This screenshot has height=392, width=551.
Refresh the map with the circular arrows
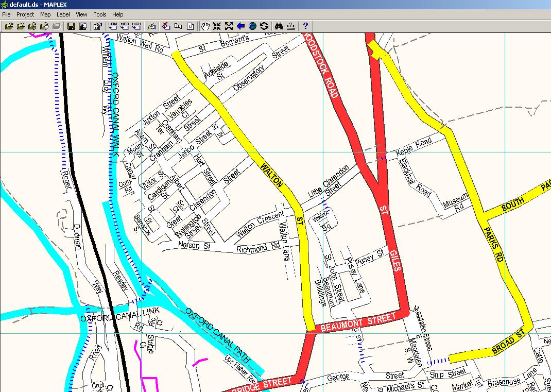tap(264, 26)
